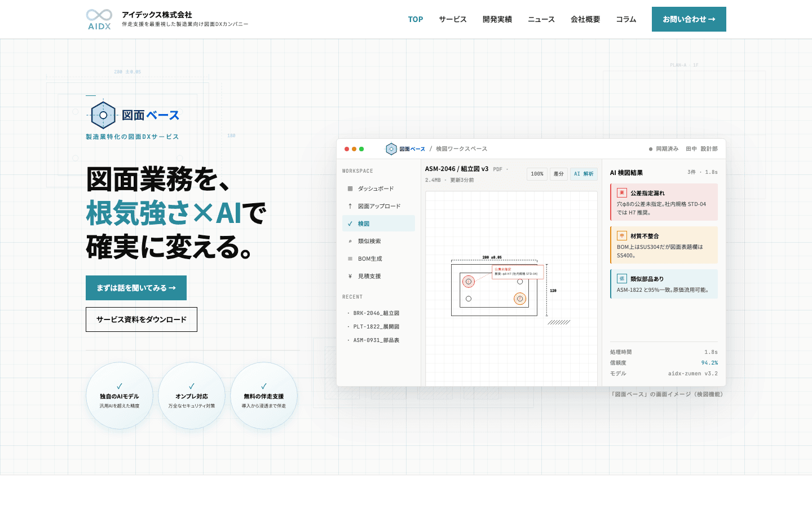Click the AIDX infinity logo in the header

[99, 19]
